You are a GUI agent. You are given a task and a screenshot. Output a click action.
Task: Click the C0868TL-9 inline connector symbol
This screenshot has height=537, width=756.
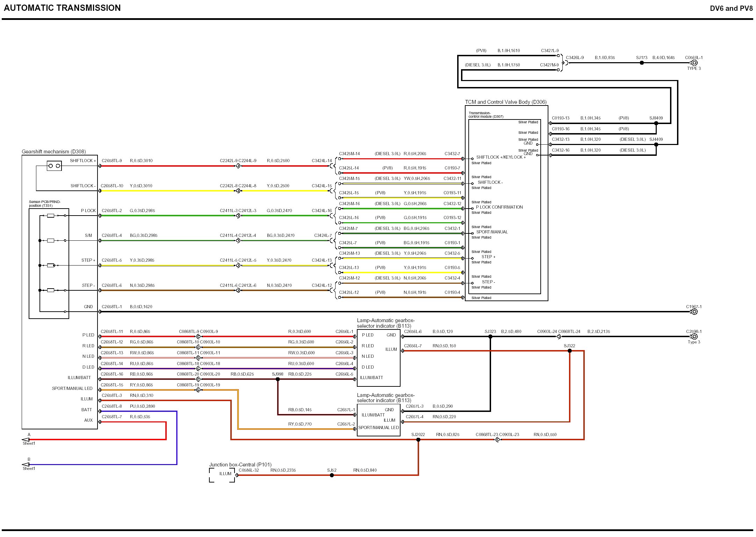(x=199, y=336)
